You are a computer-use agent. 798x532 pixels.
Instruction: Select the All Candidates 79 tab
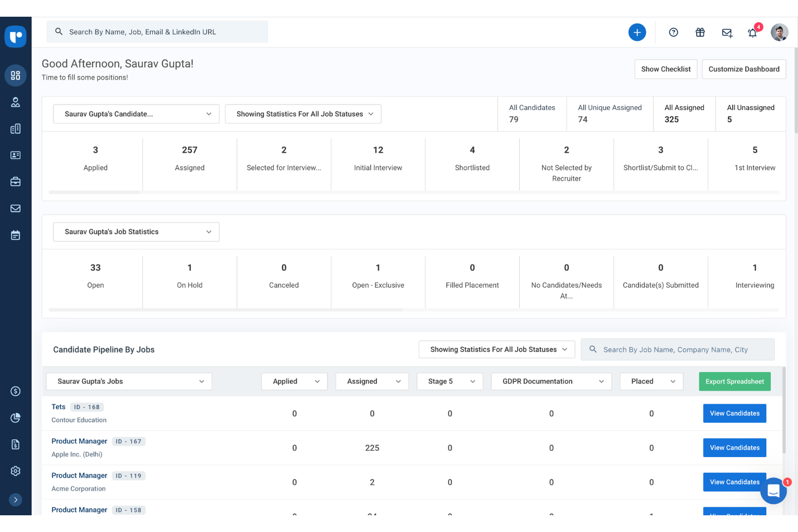tap(532, 114)
